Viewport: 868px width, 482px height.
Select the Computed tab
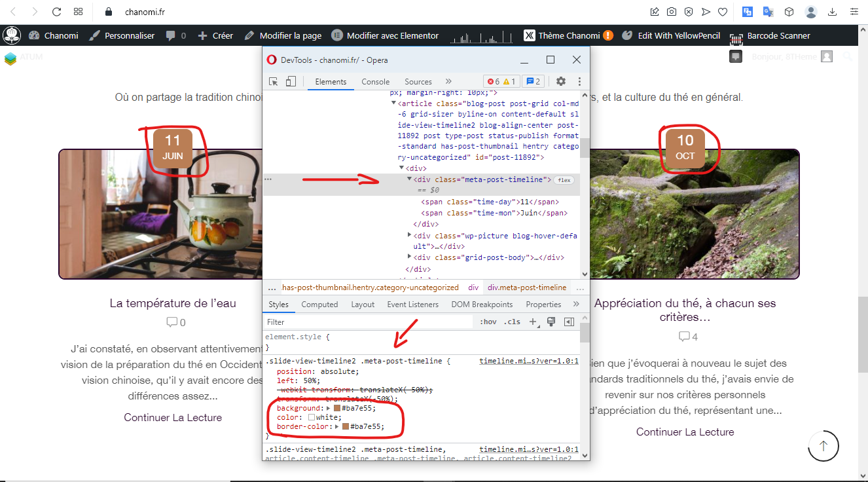(319, 305)
